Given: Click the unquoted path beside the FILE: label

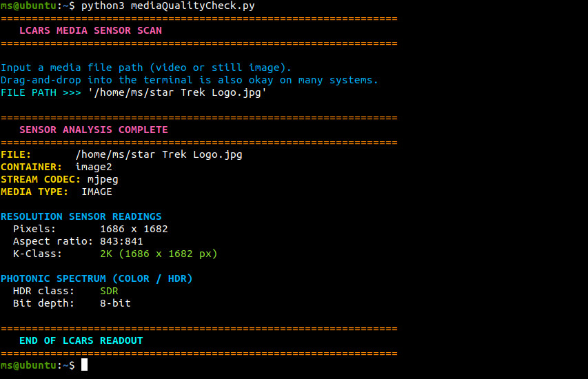Looking at the screenshot, I should [x=159, y=154].
